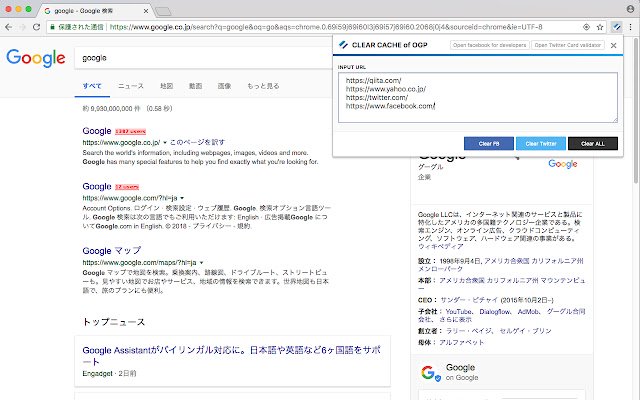Open the Google Assistant news headline
Viewport: 640px width, 400px height.
coord(231,356)
